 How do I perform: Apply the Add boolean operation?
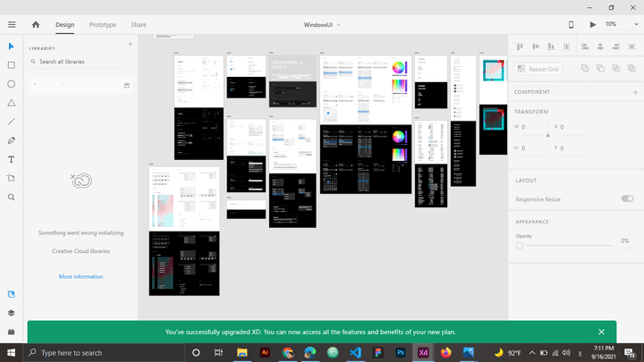[585, 69]
